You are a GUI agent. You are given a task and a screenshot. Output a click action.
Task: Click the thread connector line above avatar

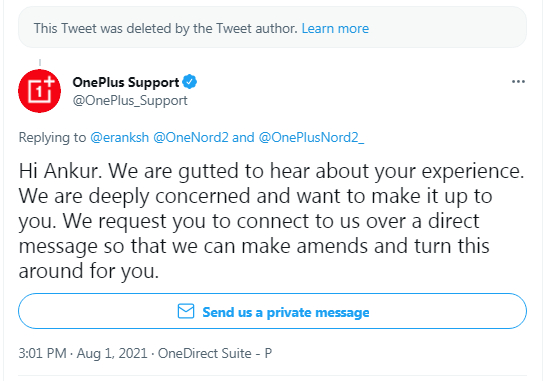(40, 63)
